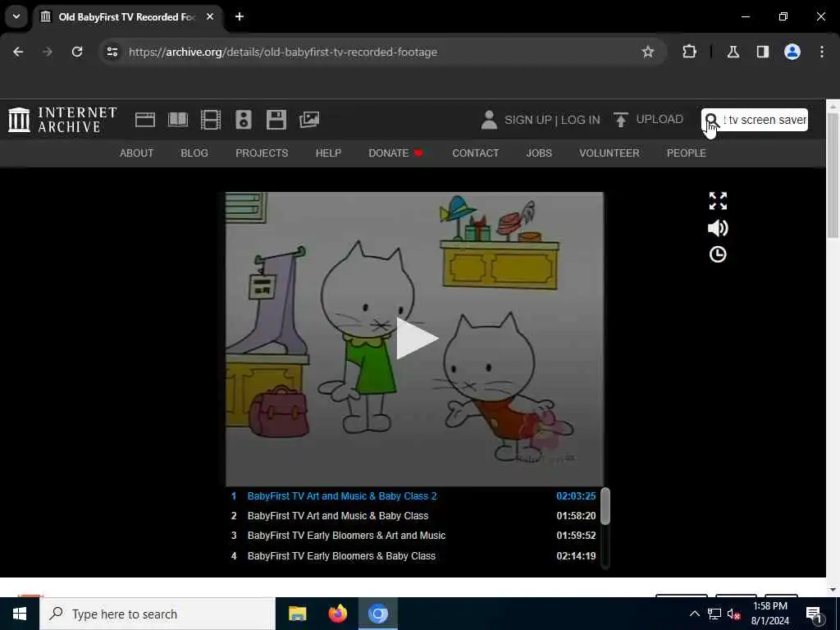
Task: Open the Chrome profile avatar
Action: [792, 52]
